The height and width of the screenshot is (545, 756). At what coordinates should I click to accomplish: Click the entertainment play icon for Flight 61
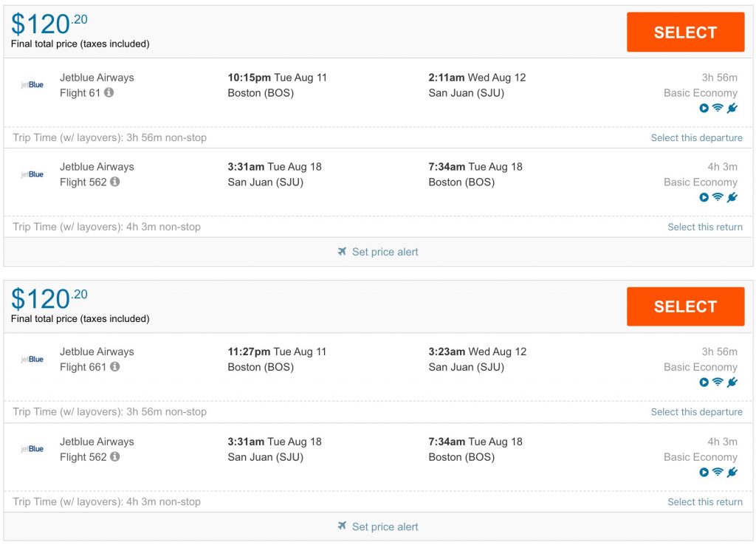[704, 109]
